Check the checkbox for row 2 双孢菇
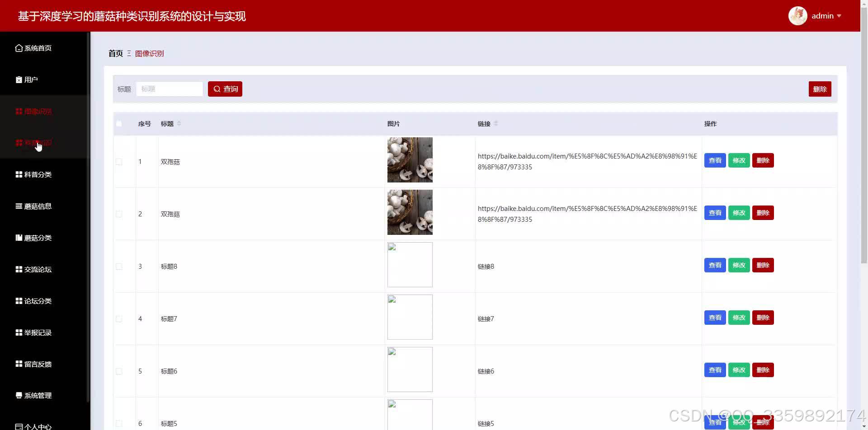Screen dimensions: 868x430 click(x=119, y=214)
